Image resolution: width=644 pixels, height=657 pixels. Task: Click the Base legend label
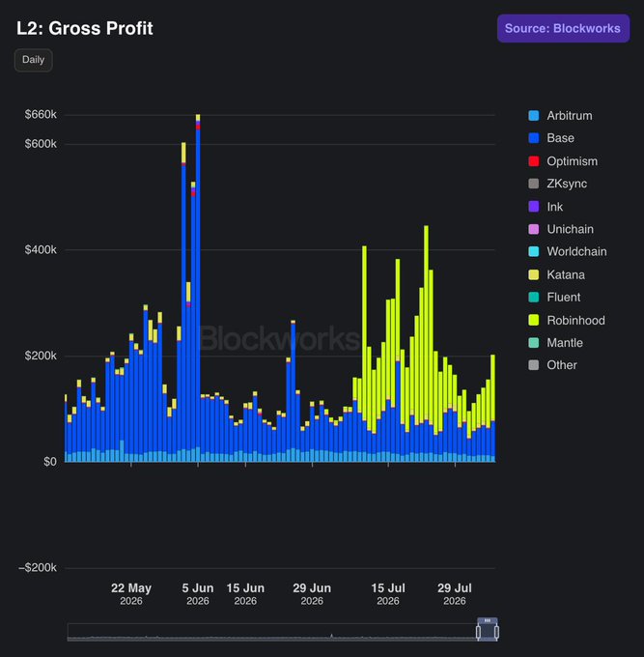click(560, 138)
